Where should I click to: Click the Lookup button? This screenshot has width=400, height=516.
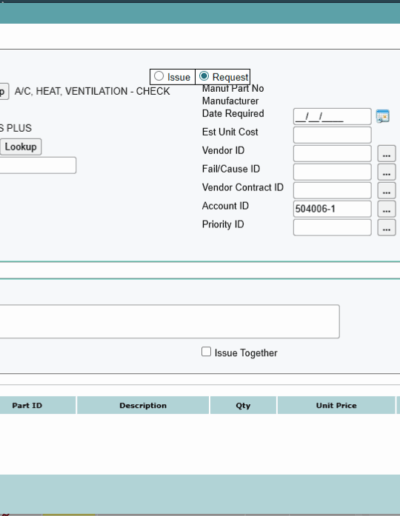coord(21,147)
